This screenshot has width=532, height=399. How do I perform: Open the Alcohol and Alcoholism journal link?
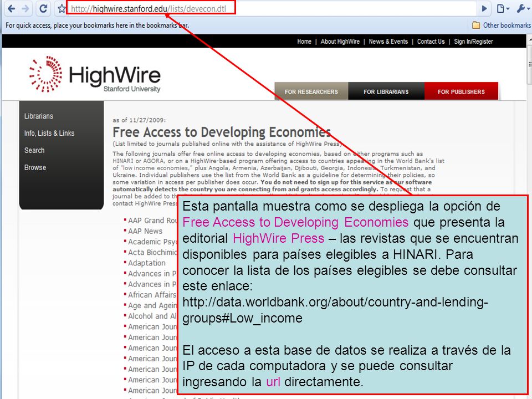pos(152,316)
